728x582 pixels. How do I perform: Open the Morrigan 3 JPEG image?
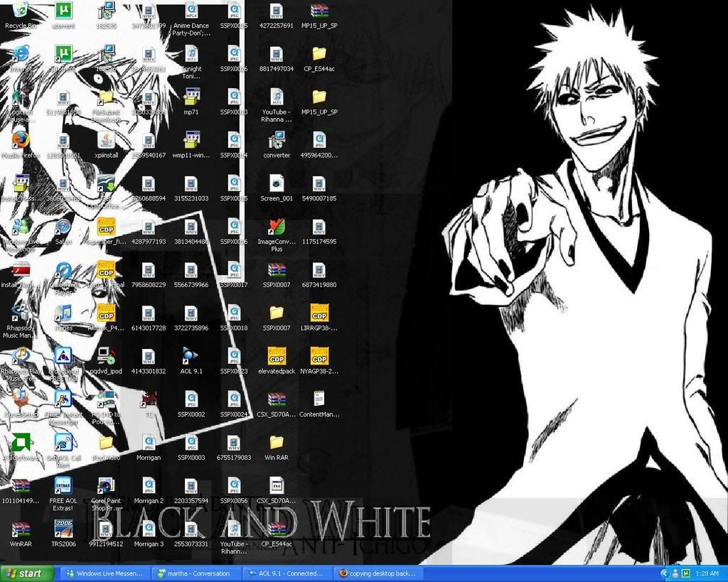[149, 533]
